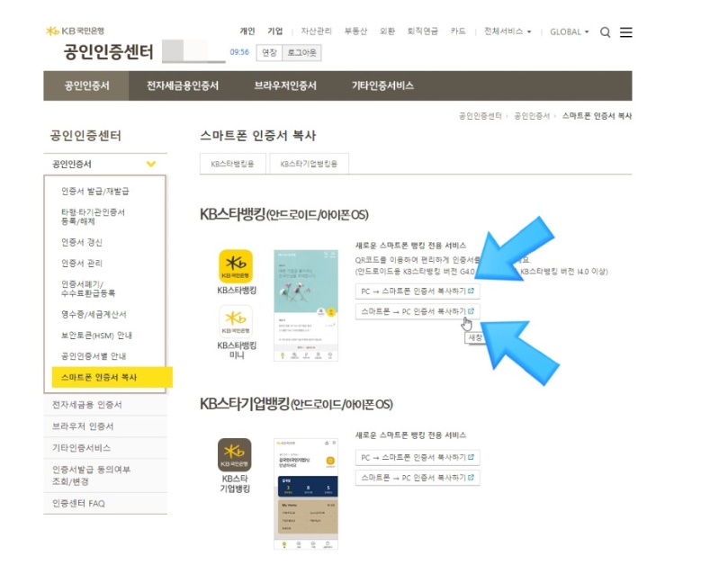Open 퇴직연금 in top menu
Image resolution: width=728 pixels, height=565 pixels.
(x=423, y=31)
